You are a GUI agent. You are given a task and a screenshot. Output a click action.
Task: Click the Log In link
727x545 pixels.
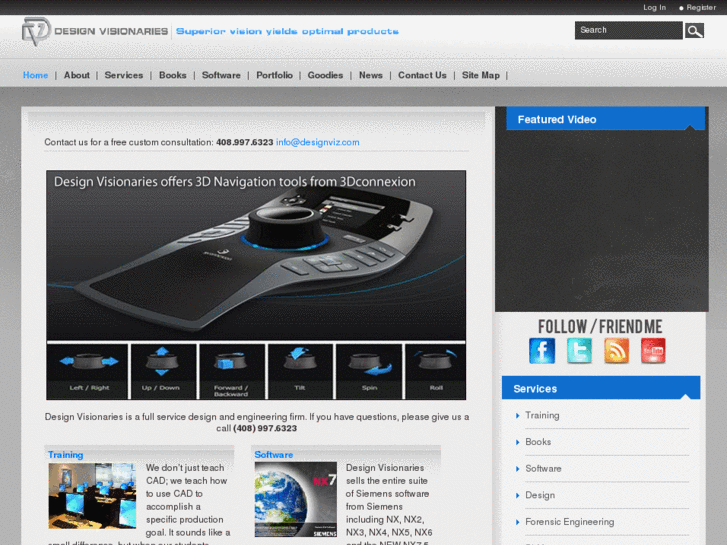pos(654,7)
